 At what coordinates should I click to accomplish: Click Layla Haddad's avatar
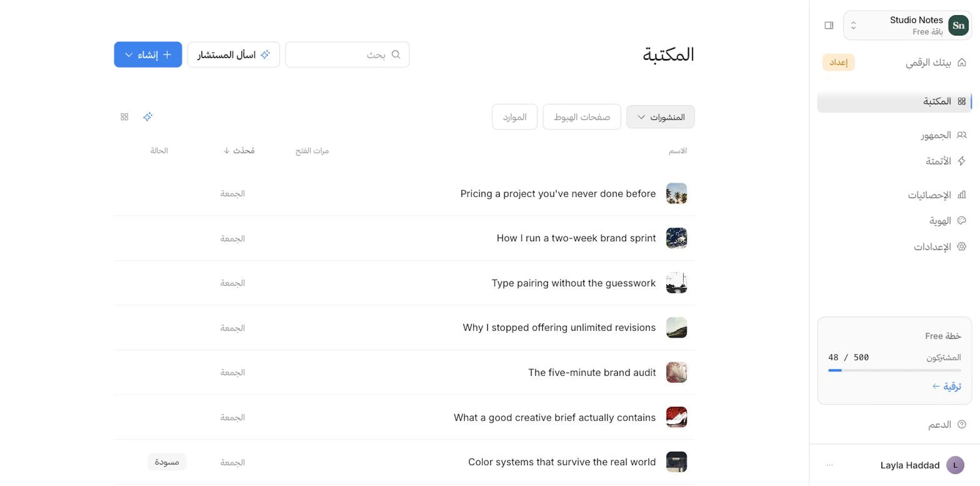(x=955, y=465)
